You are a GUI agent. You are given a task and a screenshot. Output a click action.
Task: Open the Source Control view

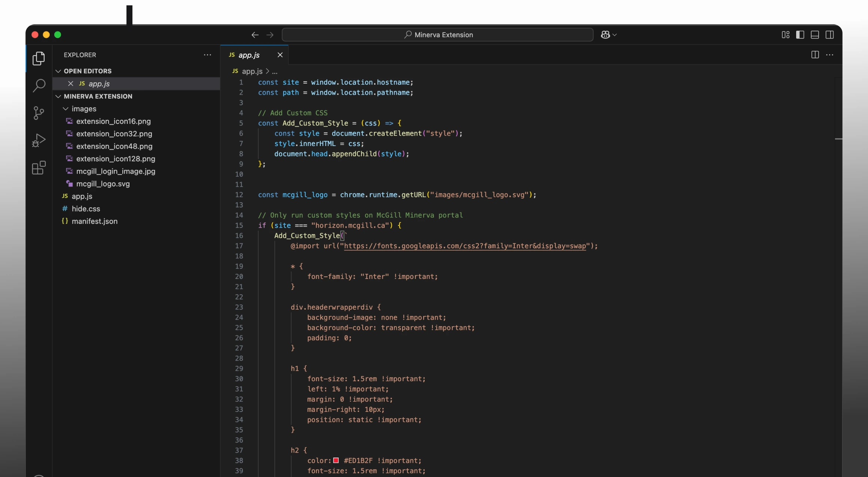(x=39, y=113)
